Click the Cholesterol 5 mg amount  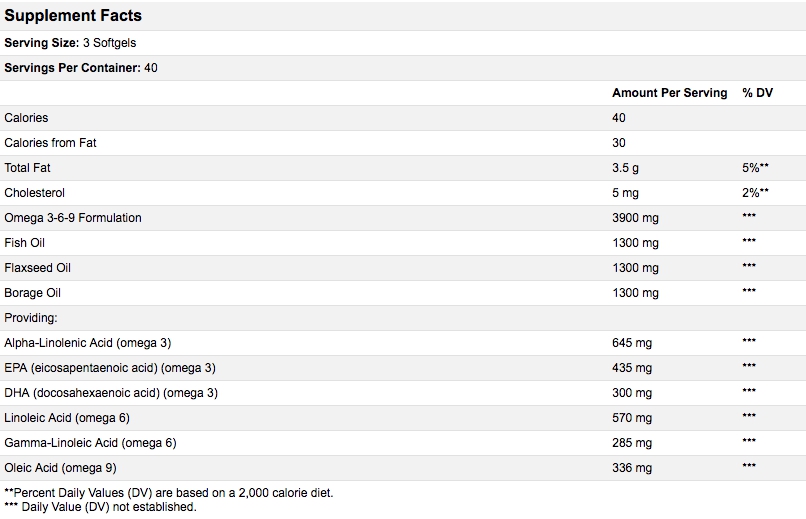(x=627, y=193)
